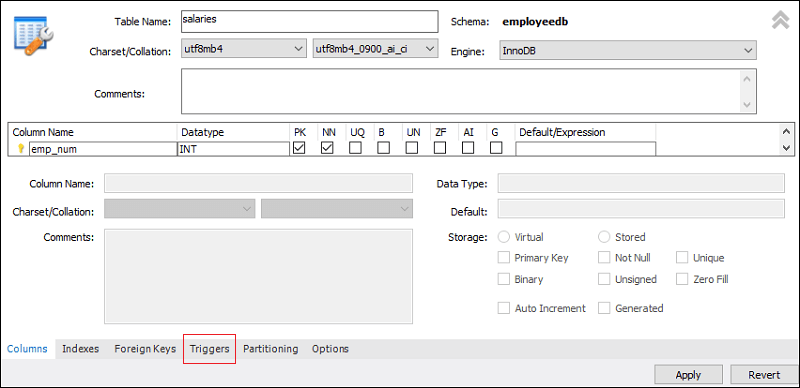Viewport: 800px width, 388px height.
Task: Select the Partitioning tab
Action: [x=270, y=349]
